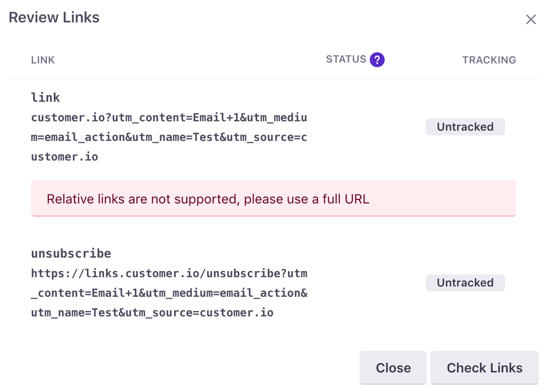Image resolution: width=549 pixels, height=392 pixels.
Task: Click the m=email_action&utm_name=Test URL line
Action: pyautogui.click(x=169, y=137)
